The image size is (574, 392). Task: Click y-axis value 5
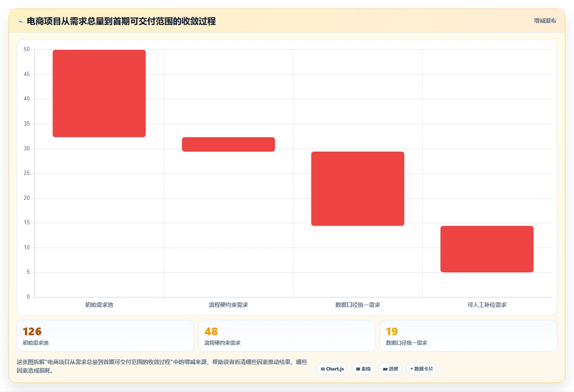pyautogui.click(x=28, y=272)
